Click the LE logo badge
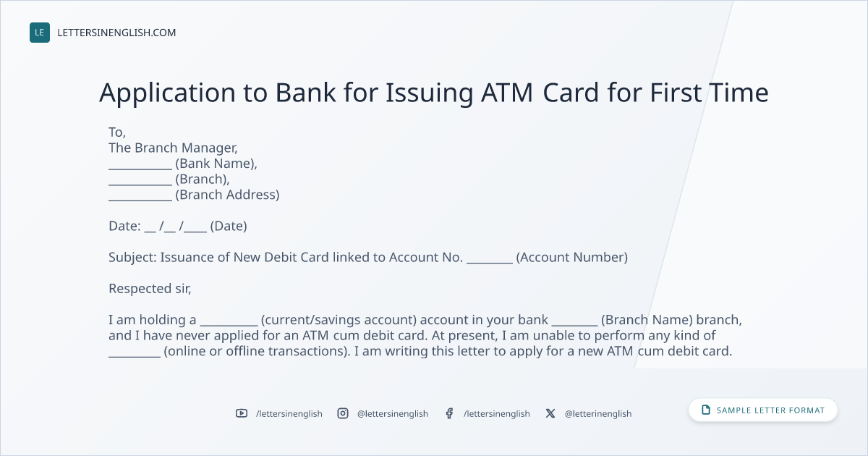This screenshot has height=456, width=868. [40, 33]
